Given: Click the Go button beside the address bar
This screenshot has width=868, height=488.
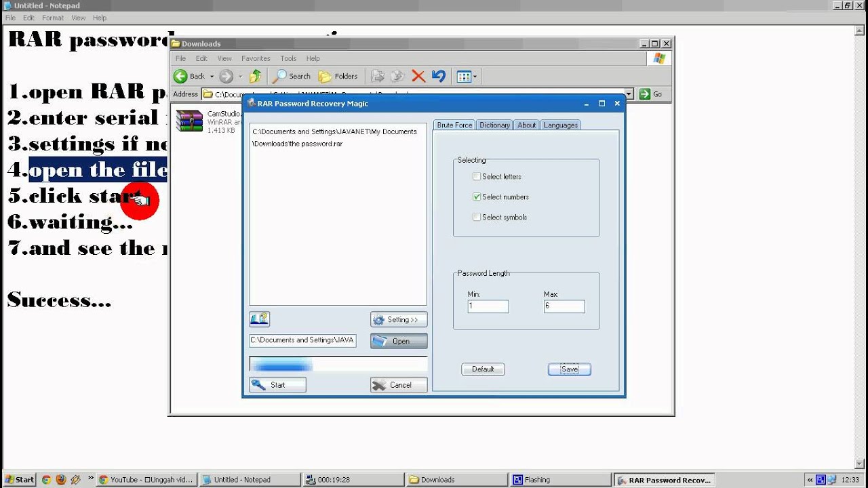Looking at the screenshot, I should tap(650, 94).
